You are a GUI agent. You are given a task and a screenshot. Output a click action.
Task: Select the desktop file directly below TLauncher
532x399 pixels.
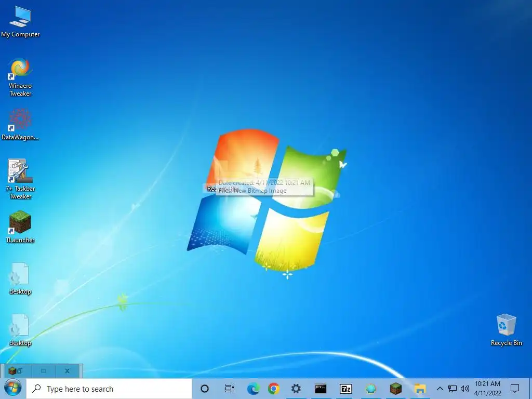[20, 278]
